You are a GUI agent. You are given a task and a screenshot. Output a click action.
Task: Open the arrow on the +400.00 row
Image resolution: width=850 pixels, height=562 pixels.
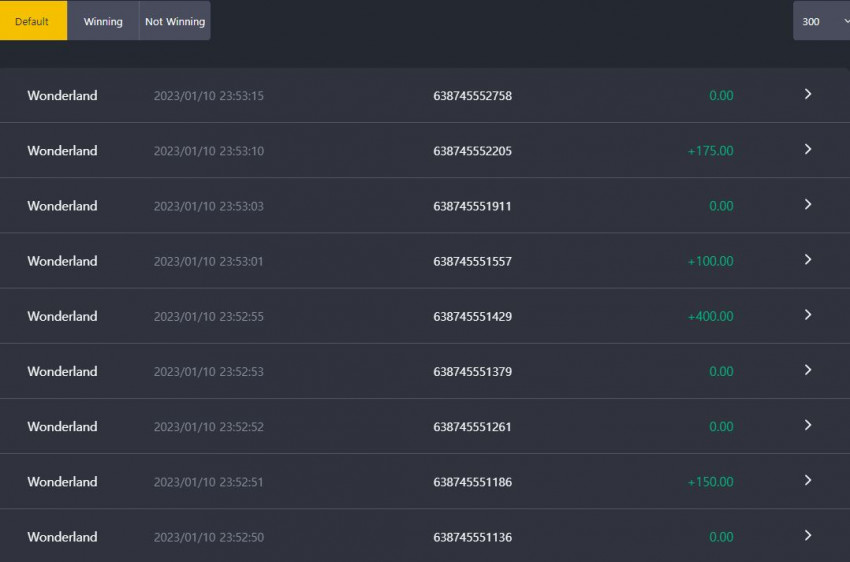[x=808, y=315]
